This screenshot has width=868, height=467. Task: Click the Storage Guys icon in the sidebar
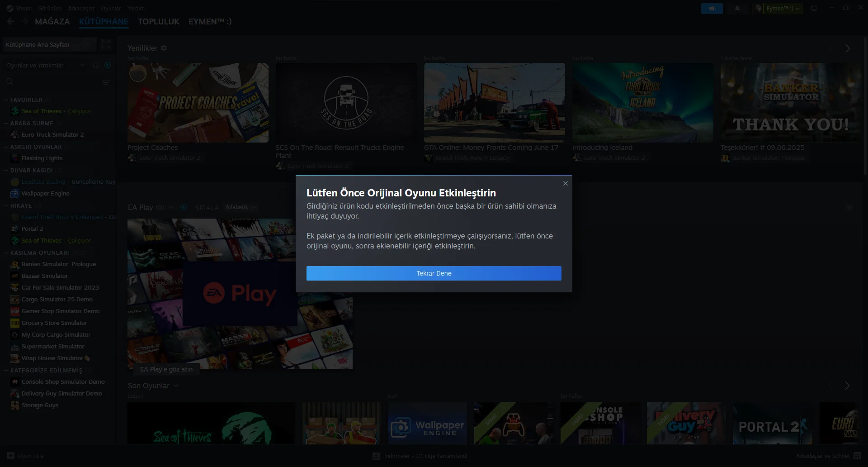(15, 405)
